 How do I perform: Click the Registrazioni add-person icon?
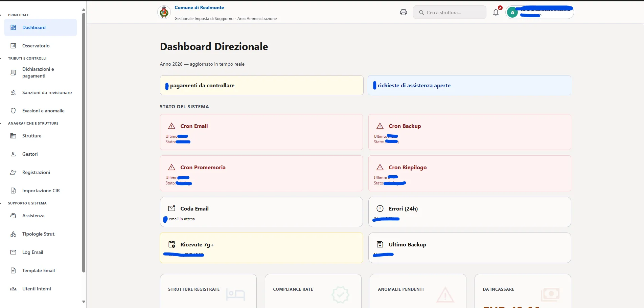[13, 172]
